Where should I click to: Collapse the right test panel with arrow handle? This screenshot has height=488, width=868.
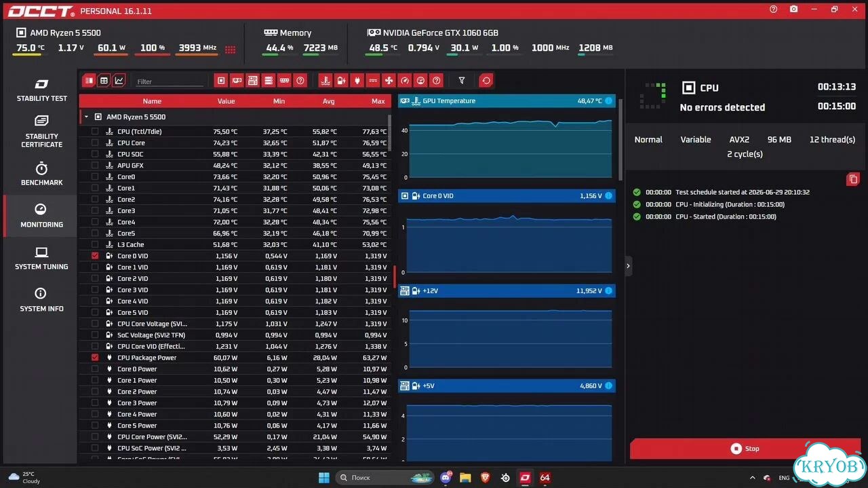point(628,266)
